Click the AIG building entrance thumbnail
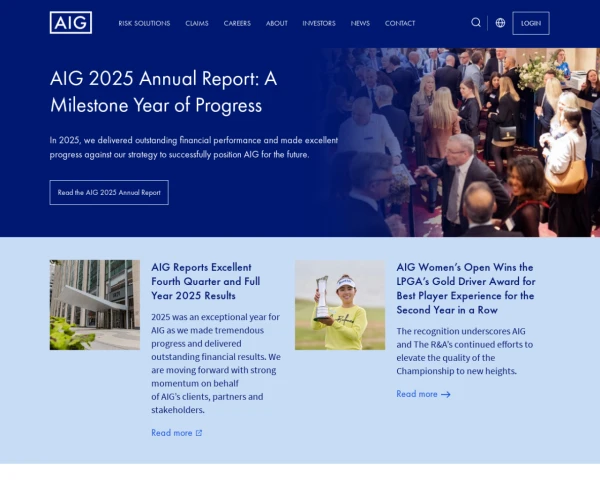This screenshot has width=600, height=480. (x=95, y=305)
